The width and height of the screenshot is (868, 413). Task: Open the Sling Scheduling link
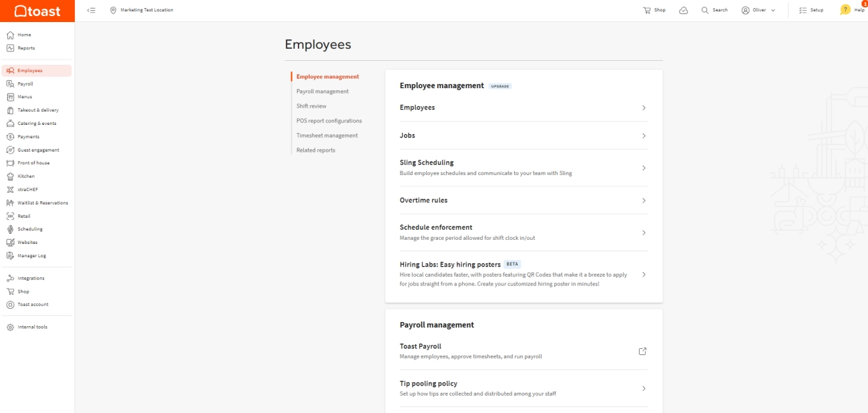(427, 162)
